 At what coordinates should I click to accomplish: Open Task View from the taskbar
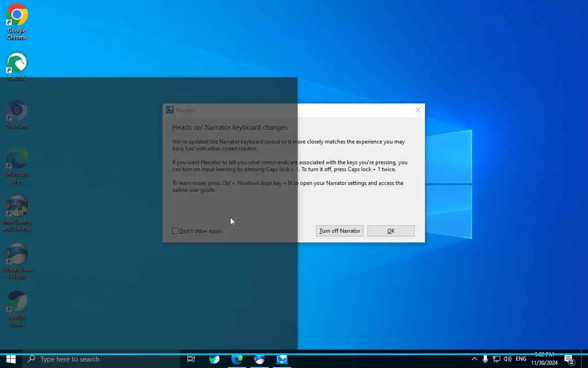[191, 359]
